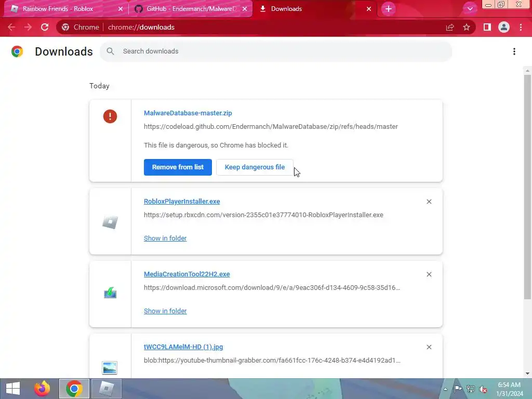
Task: Open a new tab with the plus button
Action: click(x=389, y=9)
